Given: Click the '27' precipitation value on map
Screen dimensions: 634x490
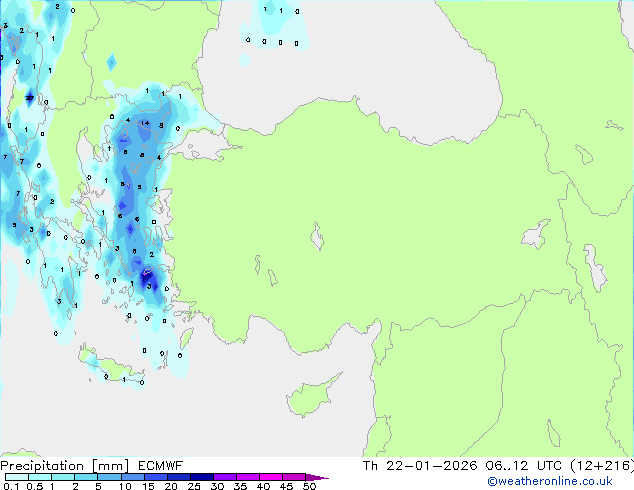Looking at the screenshot, I should coord(30,98).
